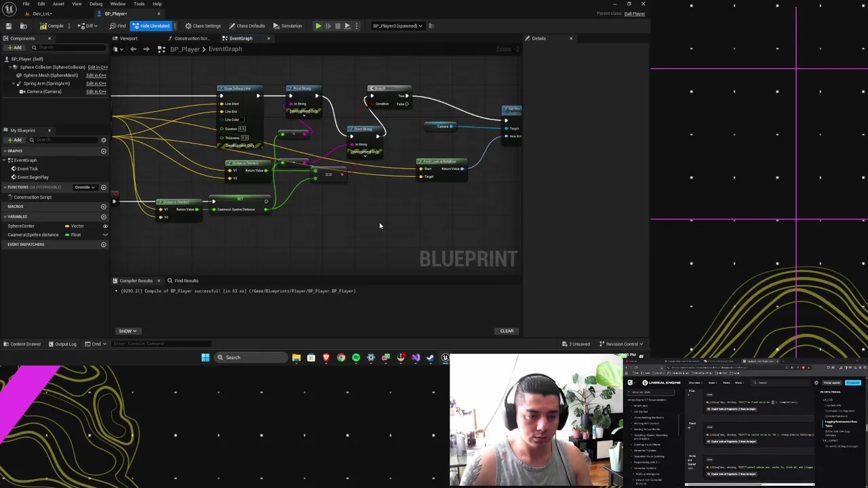This screenshot has width=868, height=488.
Task: Click the SHOW dropdown in Compiler Results
Action: 127,331
